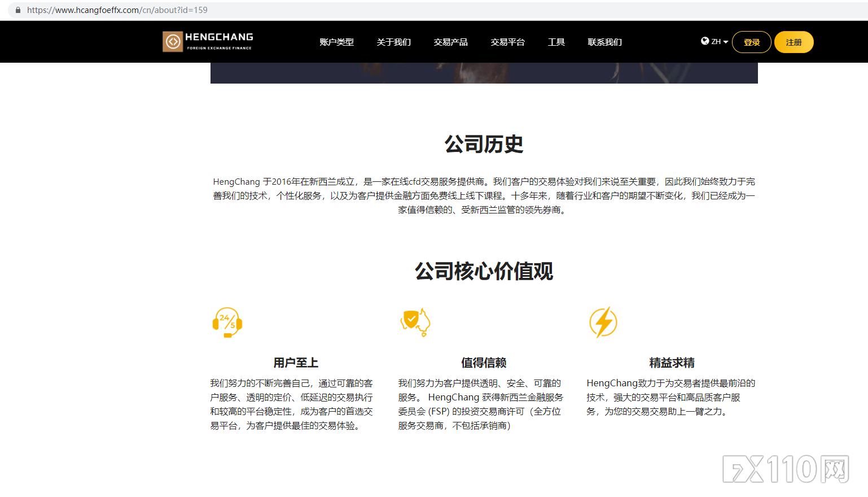Viewport: 868px width, 497px height.
Task: Open the 交易平台 menu
Action: coord(507,42)
